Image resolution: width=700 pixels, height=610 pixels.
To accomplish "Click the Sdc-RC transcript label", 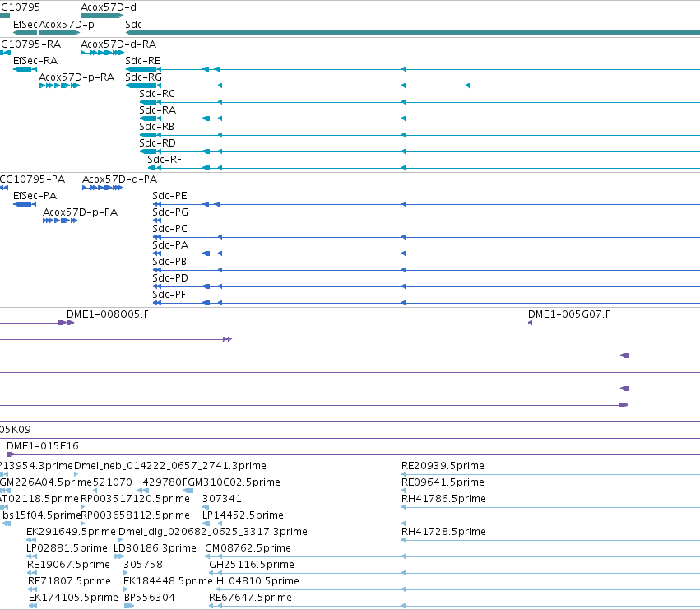I will pyautogui.click(x=157, y=94).
